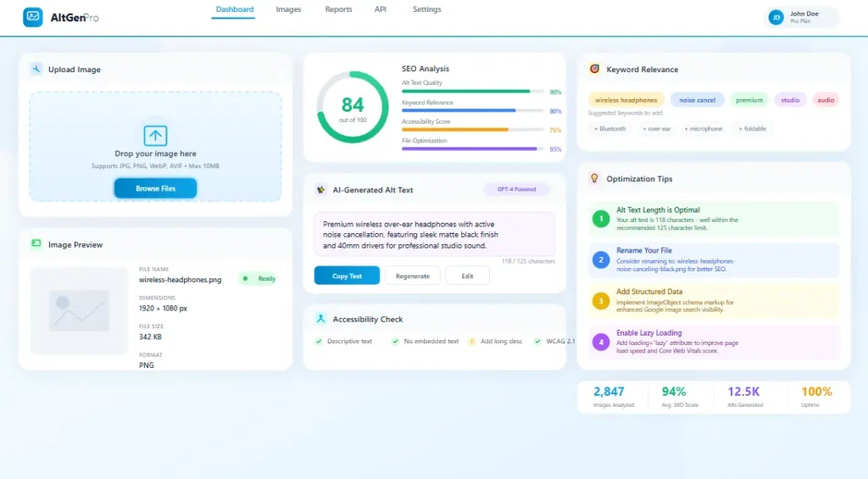Image resolution: width=868 pixels, height=479 pixels.
Task: Click the Image Preview panel icon
Action: coord(36,243)
